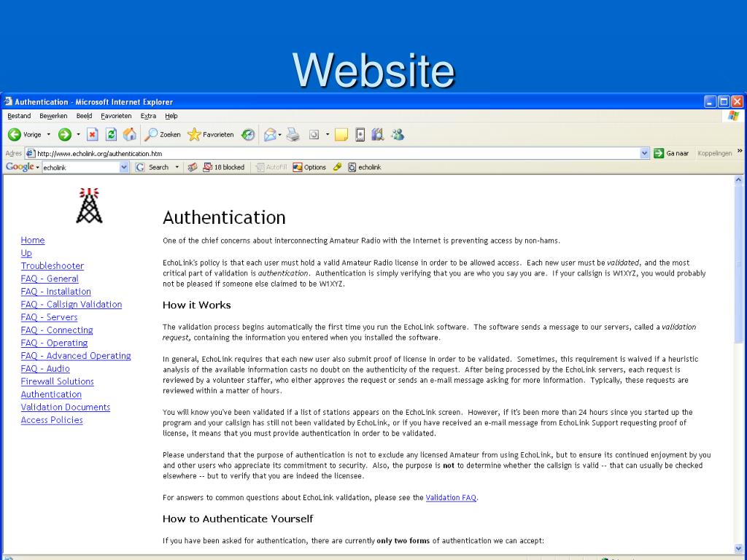Open the History icon

click(x=248, y=135)
